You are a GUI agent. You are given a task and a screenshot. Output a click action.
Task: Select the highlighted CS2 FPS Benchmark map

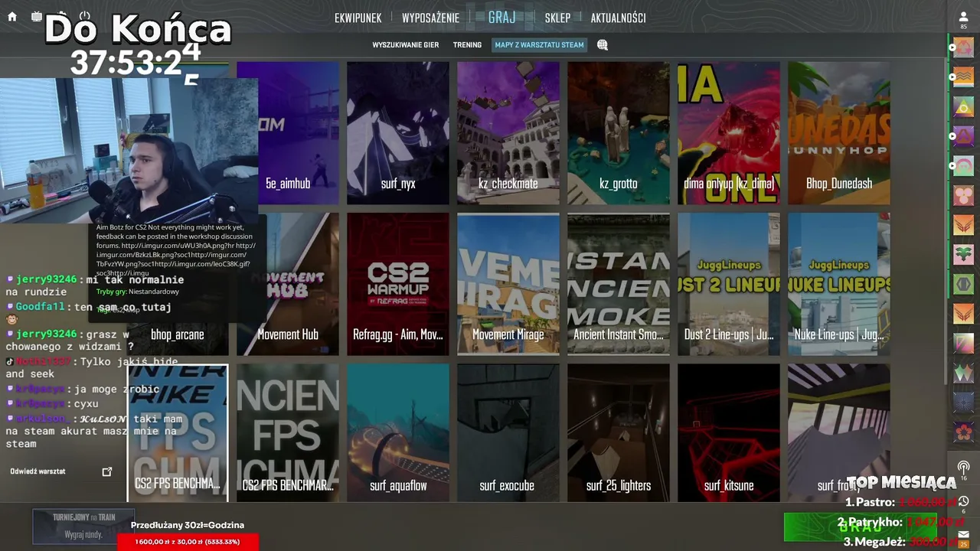pyautogui.click(x=178, y=433)
